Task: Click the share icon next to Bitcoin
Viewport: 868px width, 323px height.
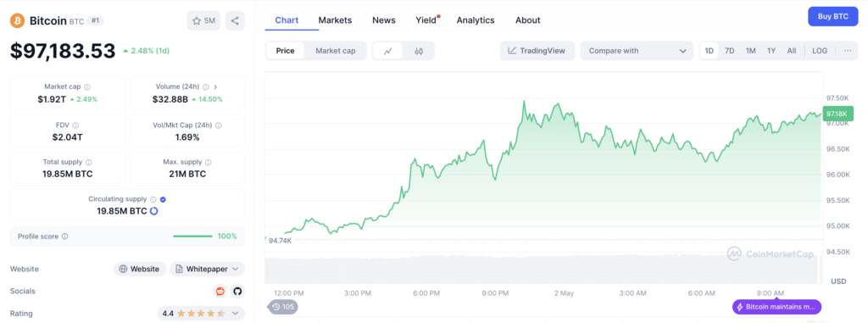Action: point(235,21)
